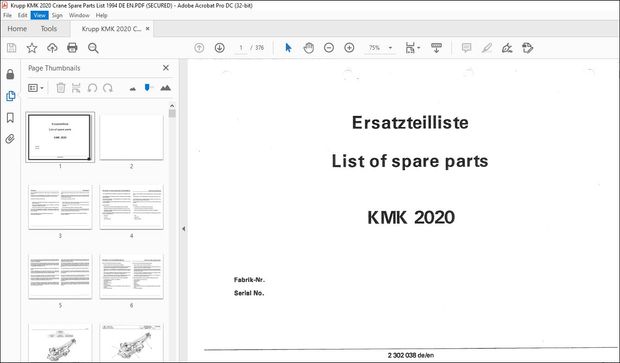
Task: Open security lock panel
Action: click(x=10, y=74)
